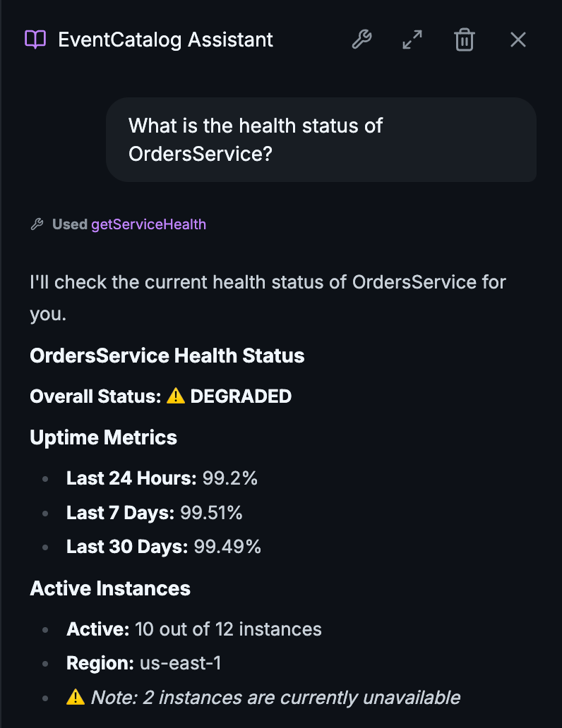
Task: Click the "EventCatalog Assistant" panel title
Action: pyautogui.click(x=165, y=40)
